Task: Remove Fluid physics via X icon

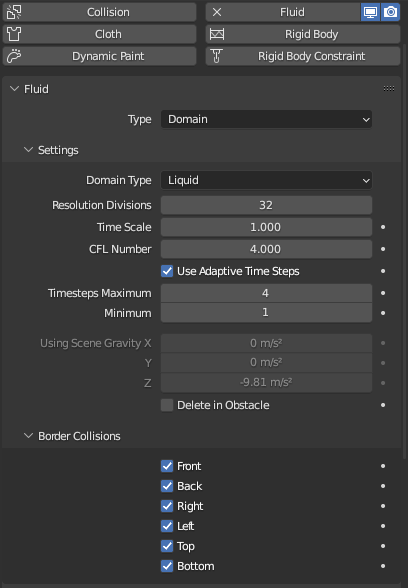Action: 217,12
